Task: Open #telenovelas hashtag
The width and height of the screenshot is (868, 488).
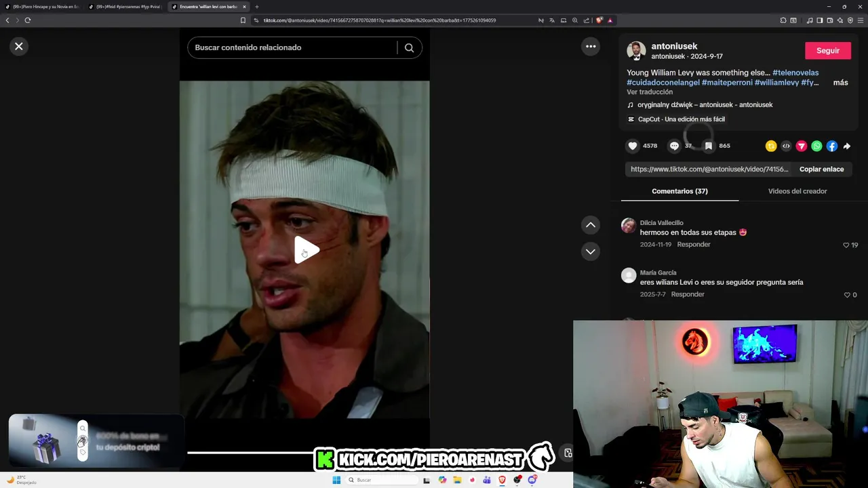Action: 795,73
